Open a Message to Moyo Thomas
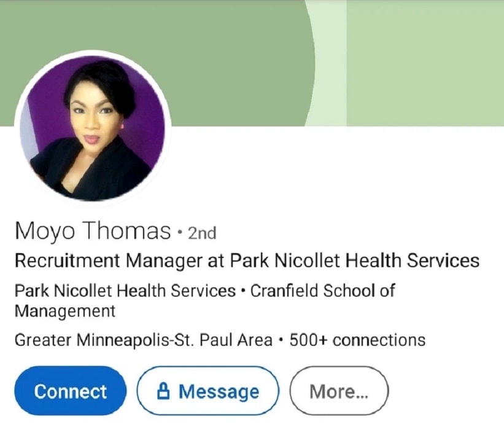Image resolution: width=504 pixels, height=430 pixels. (x=208, y=391)
